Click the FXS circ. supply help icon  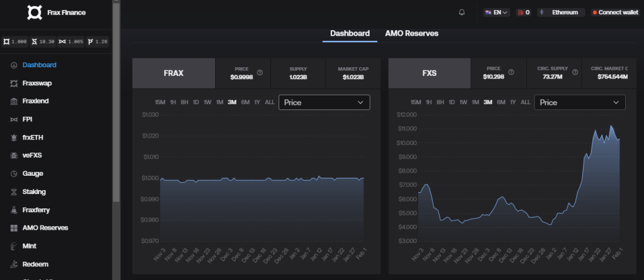(575, 72)
